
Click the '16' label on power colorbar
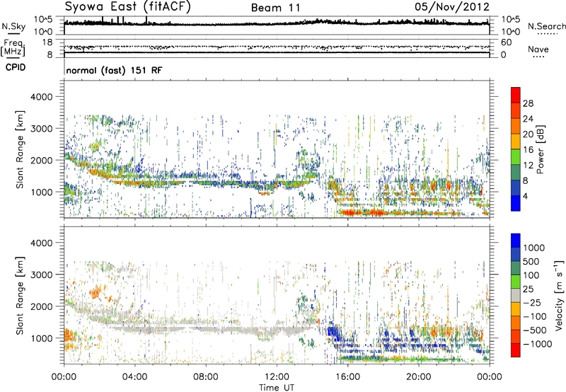coord(528,150)
